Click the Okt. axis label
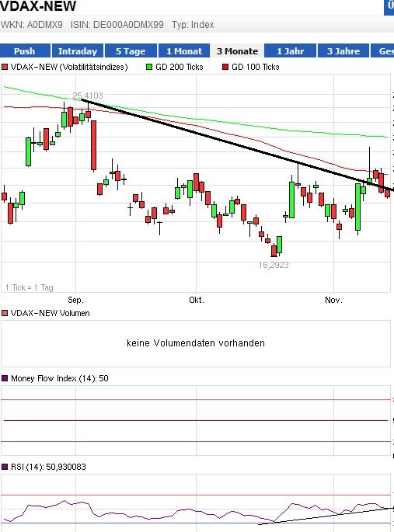This screenshot has height=532, width=394. tap(197, 300)
